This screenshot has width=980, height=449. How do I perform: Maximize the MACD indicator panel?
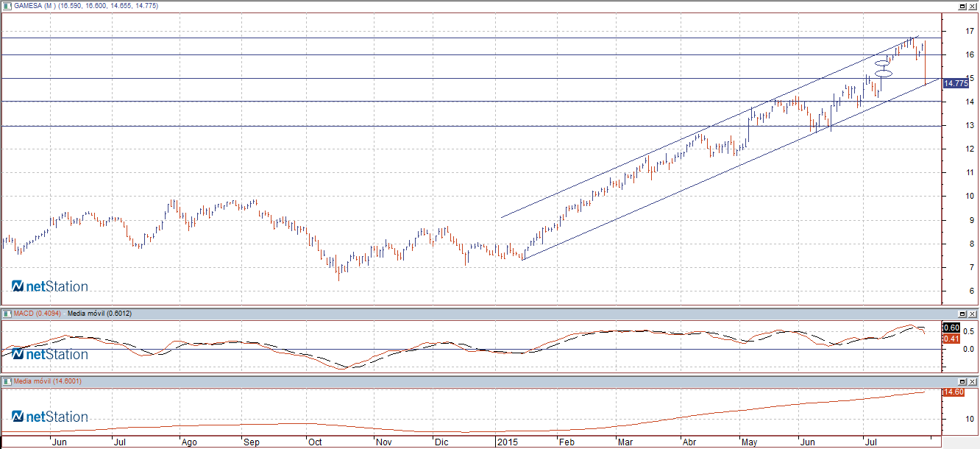click(962, 314)
